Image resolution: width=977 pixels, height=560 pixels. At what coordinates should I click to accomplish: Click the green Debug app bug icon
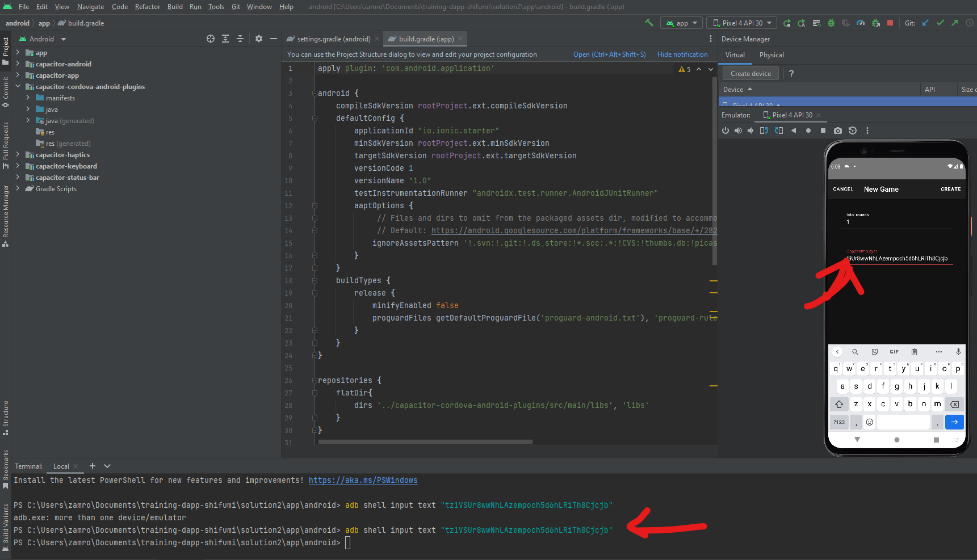click(x=831, y=23)
